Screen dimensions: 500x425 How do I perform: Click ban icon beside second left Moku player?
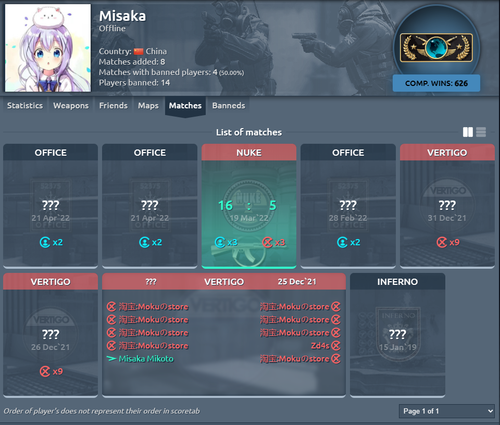tap(111, 319)
